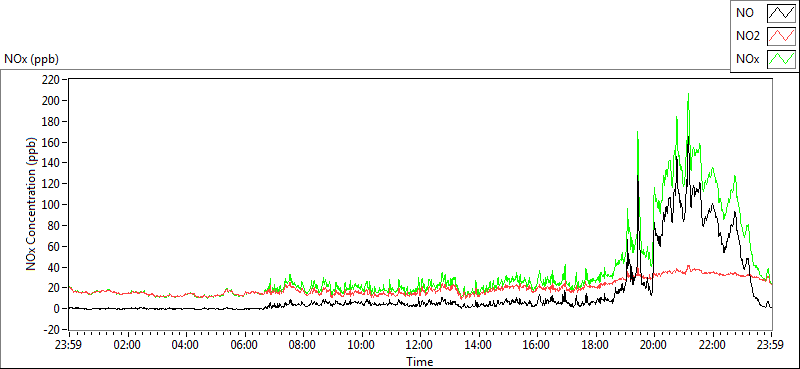Click the 08:00 time axis marker

click(x=303, y=344)
